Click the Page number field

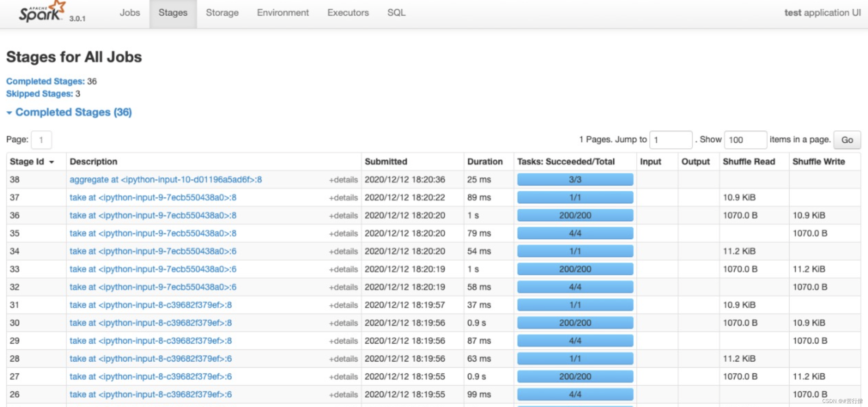tap(41, 140)
